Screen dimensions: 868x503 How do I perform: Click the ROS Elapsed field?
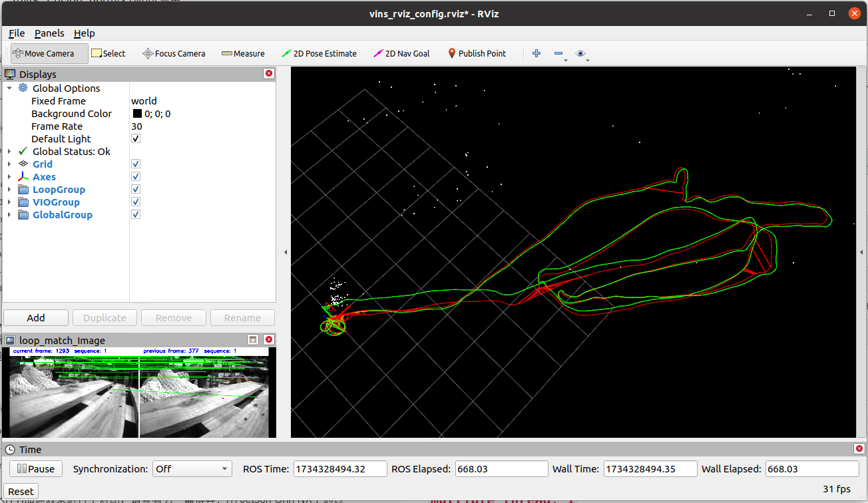pos(501,468)
